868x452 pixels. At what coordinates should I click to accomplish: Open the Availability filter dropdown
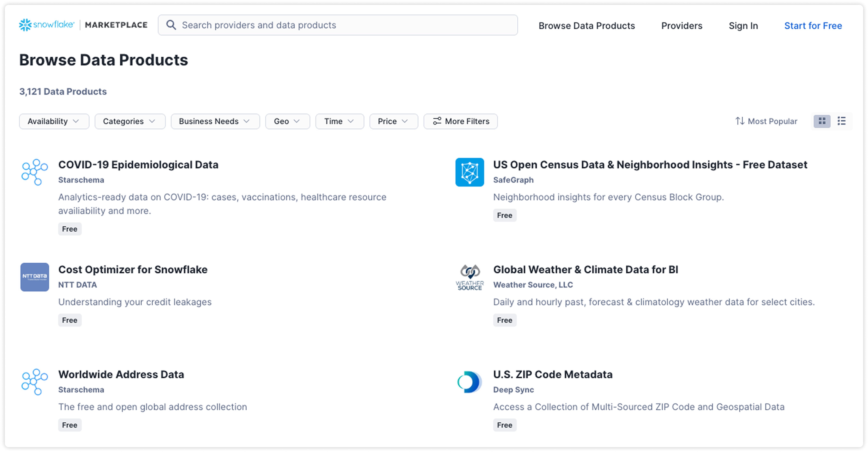[54, 121]
